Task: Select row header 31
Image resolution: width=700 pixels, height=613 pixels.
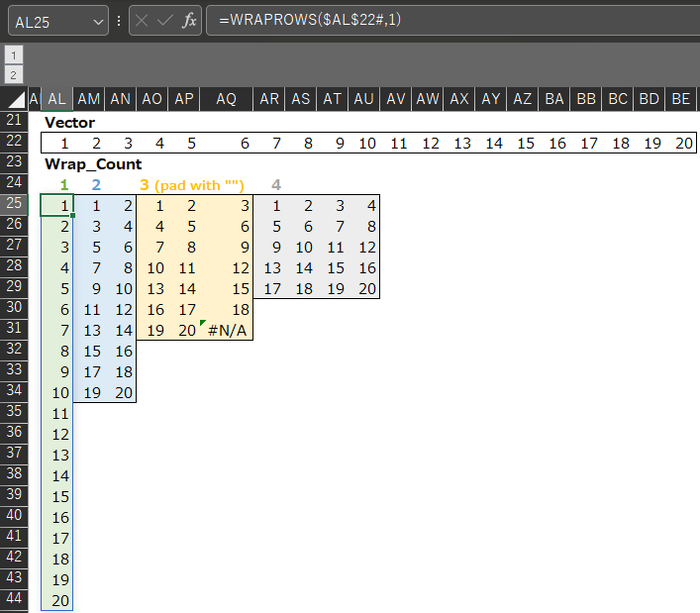Action: tap(14, 329)
